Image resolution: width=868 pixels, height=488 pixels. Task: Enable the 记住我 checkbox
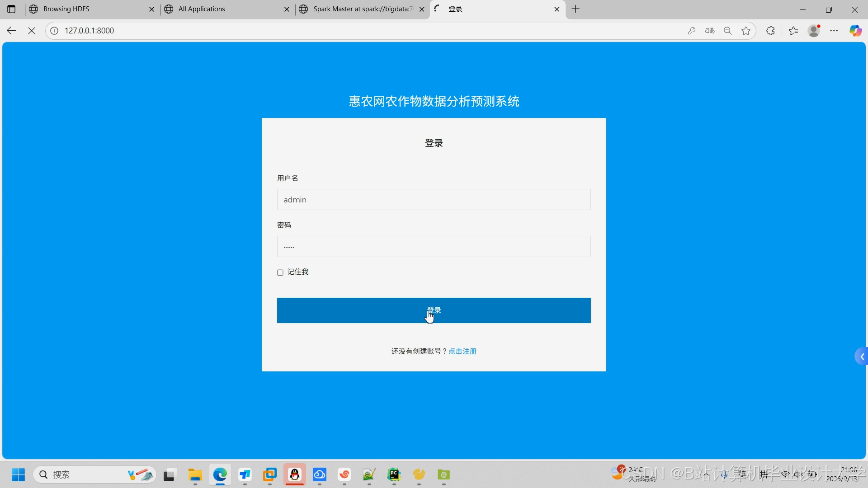pos(280,272)
